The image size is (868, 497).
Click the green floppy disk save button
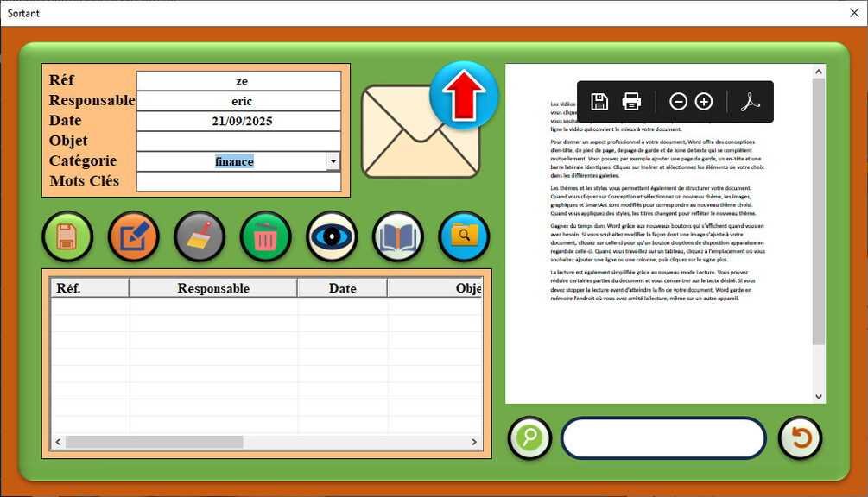click(x=67, y=236)
